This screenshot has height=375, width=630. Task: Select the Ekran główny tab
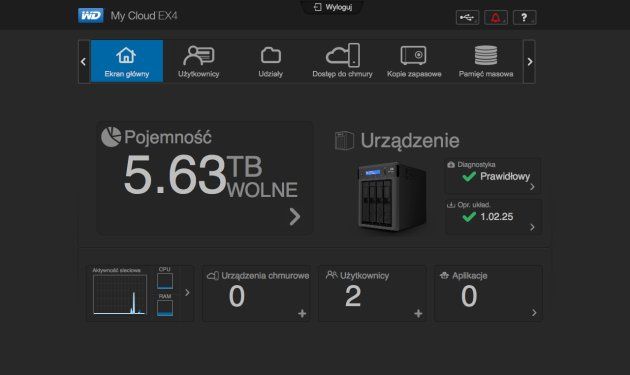(x=127, y=61)
